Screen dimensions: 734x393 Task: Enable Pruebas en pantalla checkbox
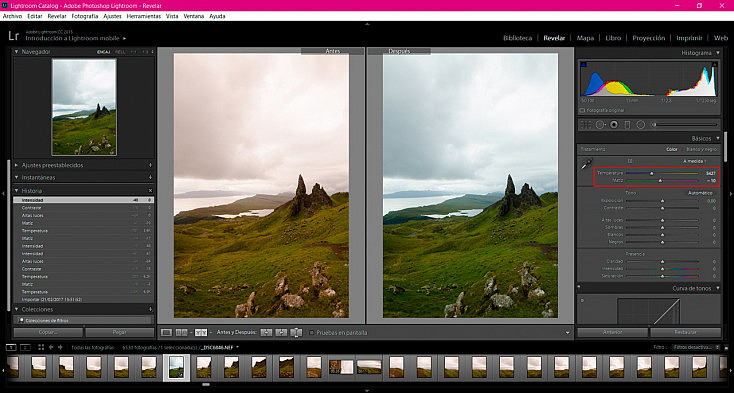[x=312, y=333]
